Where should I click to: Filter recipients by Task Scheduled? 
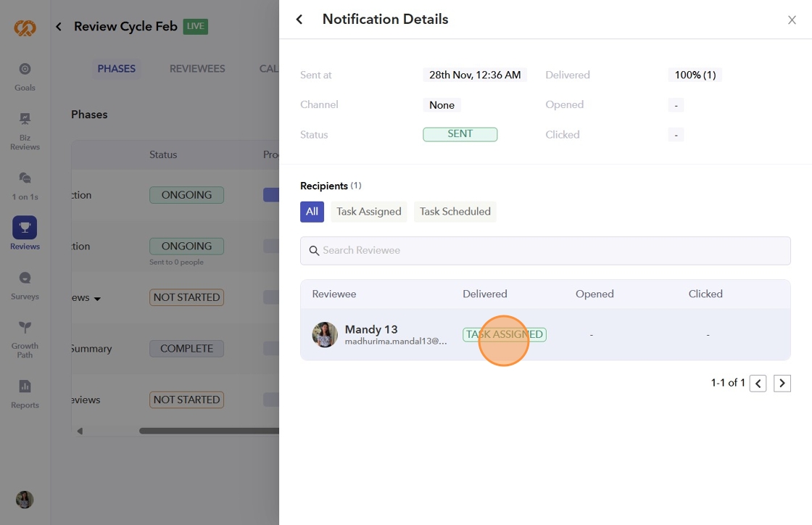pyautogui.click(x=455, y=212)
